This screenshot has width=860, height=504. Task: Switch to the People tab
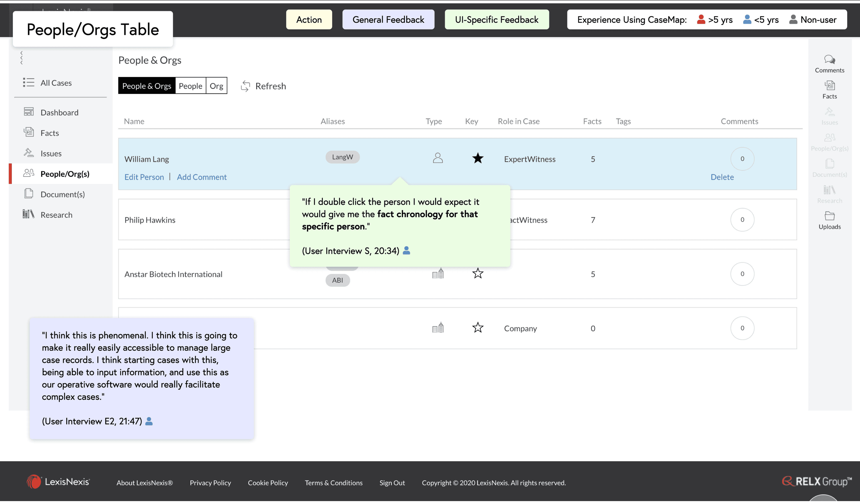191,86
